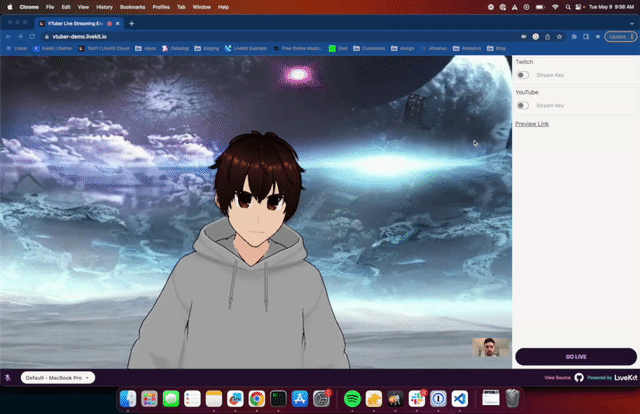Screen dimensions: 640x414
Task: Open Google Chrome in the dock
Action: point(257,399)
